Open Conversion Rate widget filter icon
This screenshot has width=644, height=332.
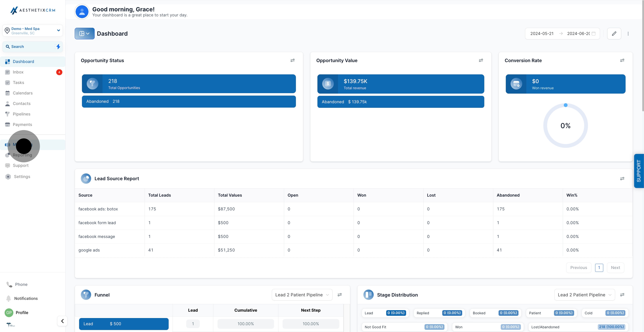point(622,60)
